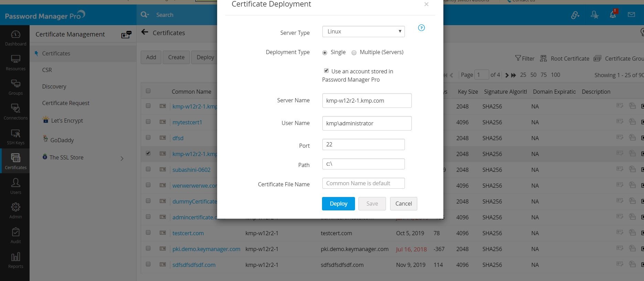The height and width of the screenshot is (281, 644).
Task: Expand The SSL Store chevron
Action: point(122,158)
